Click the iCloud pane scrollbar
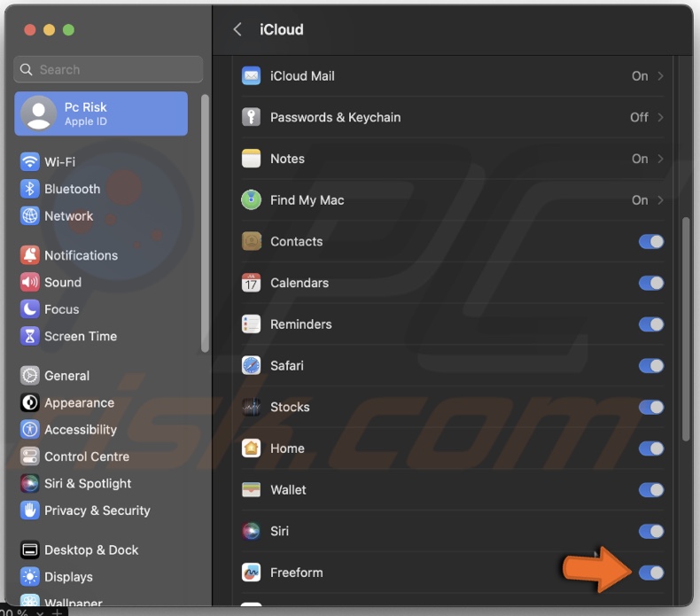 (686, 329)
